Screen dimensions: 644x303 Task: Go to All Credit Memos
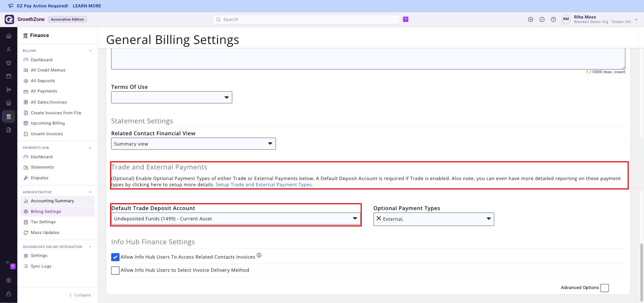48,70
